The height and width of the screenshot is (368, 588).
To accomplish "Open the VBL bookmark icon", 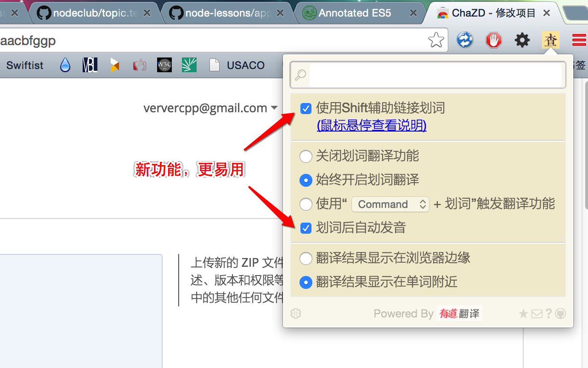I will pyautogui.click(x=90, y=65).
